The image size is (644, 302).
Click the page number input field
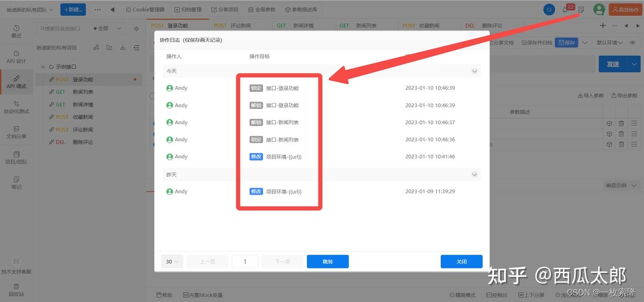[245, 261]
